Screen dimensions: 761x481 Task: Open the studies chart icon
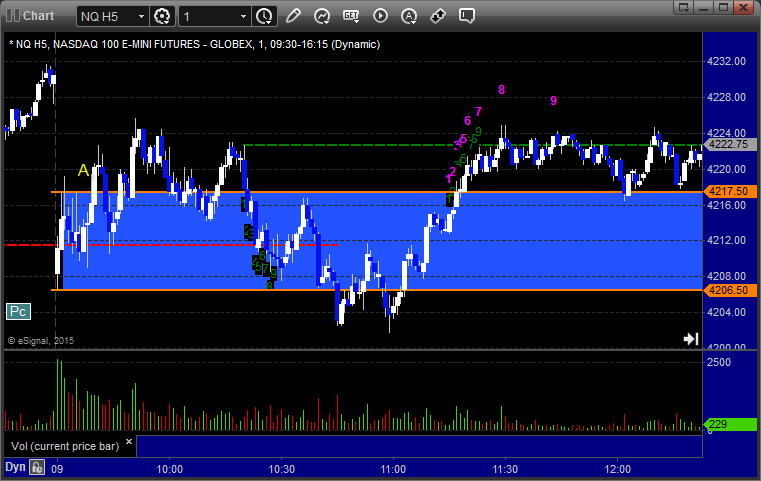322,16
